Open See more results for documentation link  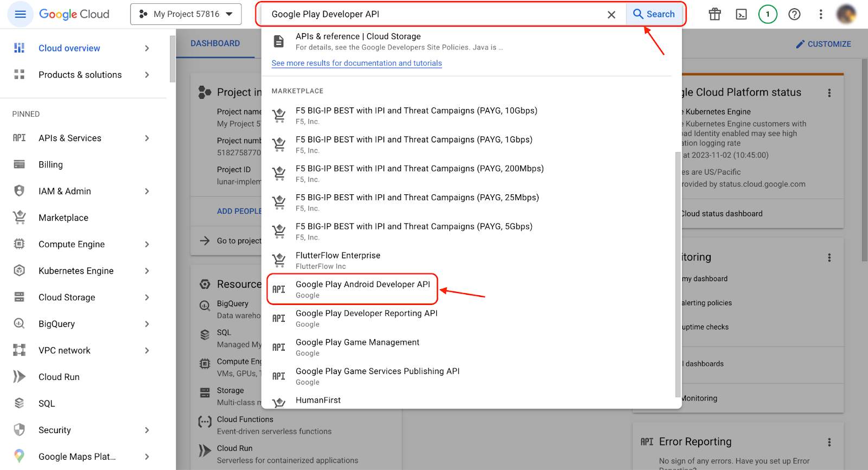tap(356, 63)
